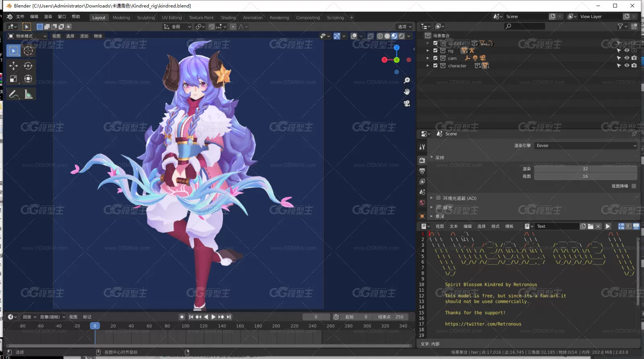Open the 渲染引擎 Eevee dropdown
644x359 pixels.
(x=586, y=146)
